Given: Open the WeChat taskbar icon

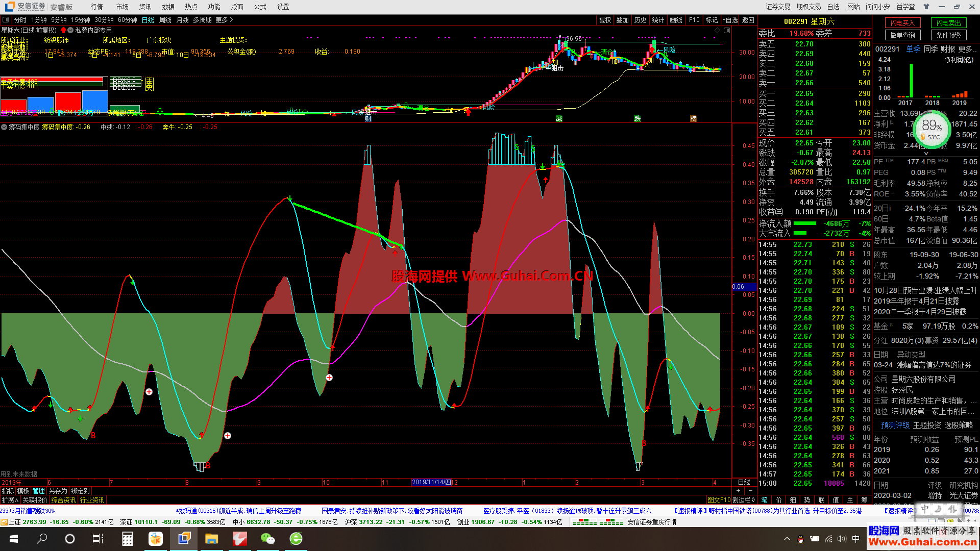Looking at the screenshot, I should click(267, 539).
